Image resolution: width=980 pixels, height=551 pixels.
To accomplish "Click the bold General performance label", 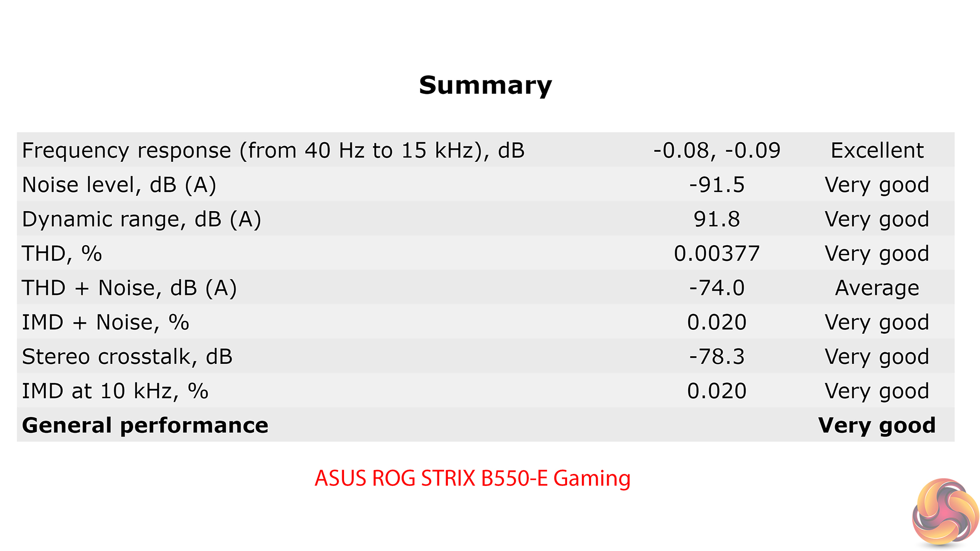I will pyautogui.click(x=145, y=425).
